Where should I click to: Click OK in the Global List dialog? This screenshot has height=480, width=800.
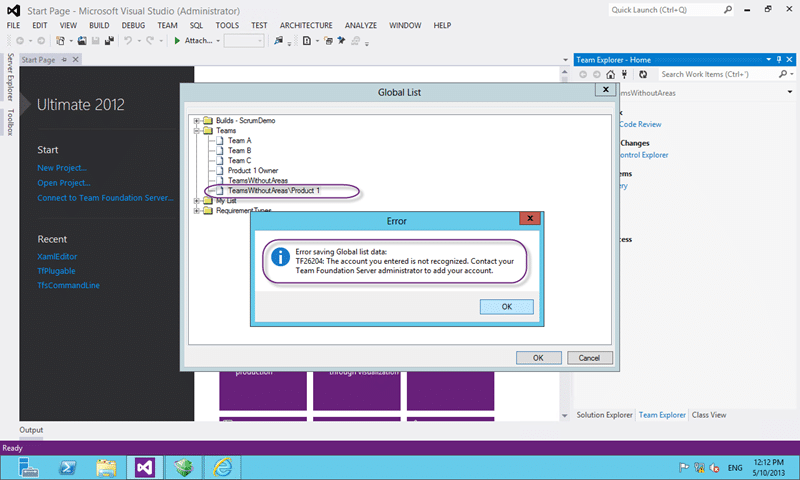(538, 358)
